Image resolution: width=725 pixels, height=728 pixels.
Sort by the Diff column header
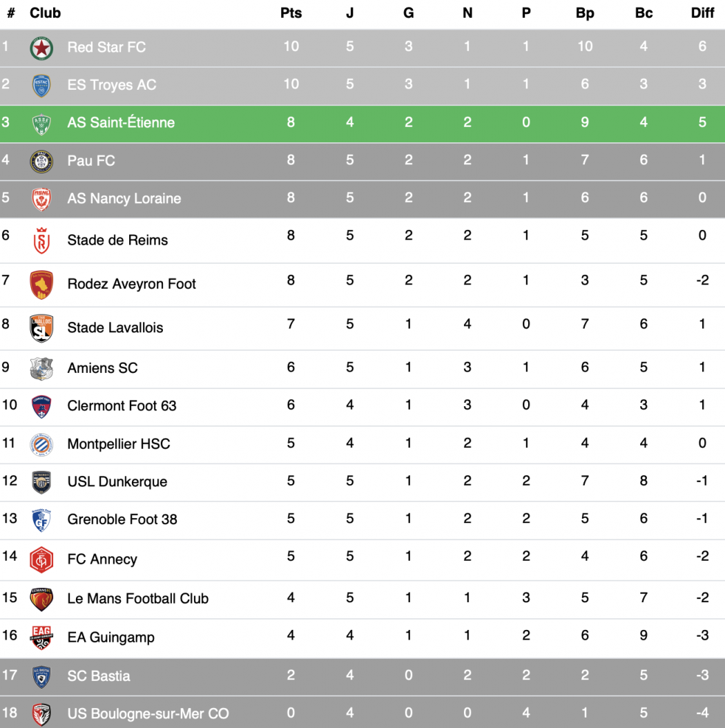tap(702, 13)
